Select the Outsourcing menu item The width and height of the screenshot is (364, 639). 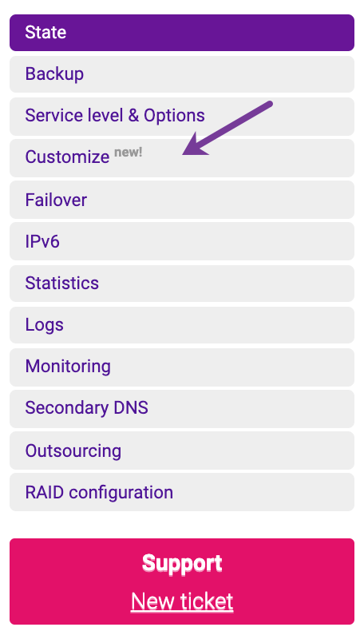182,450
